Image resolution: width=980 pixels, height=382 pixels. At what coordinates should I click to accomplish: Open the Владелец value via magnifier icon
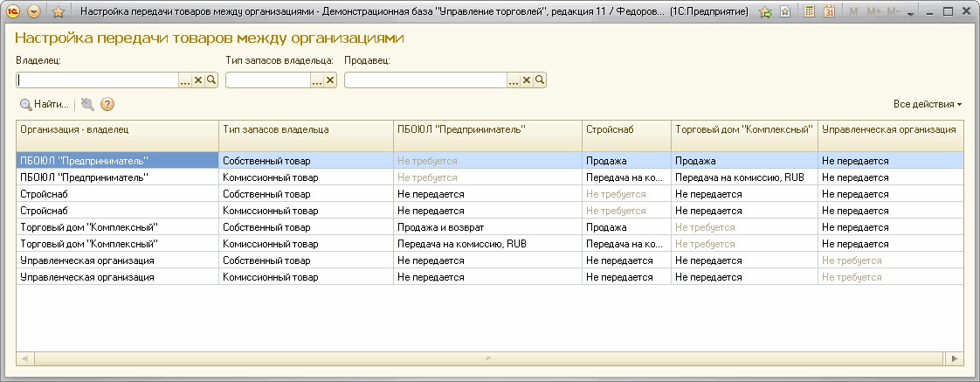click(x=211, y=80)
